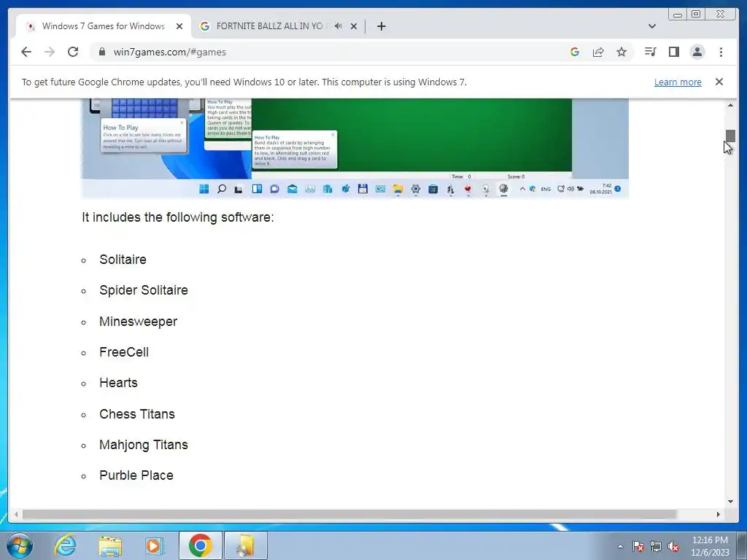Expand the tab search dropdown
Screen dimensions: 747x560
(x=652, y=26)
